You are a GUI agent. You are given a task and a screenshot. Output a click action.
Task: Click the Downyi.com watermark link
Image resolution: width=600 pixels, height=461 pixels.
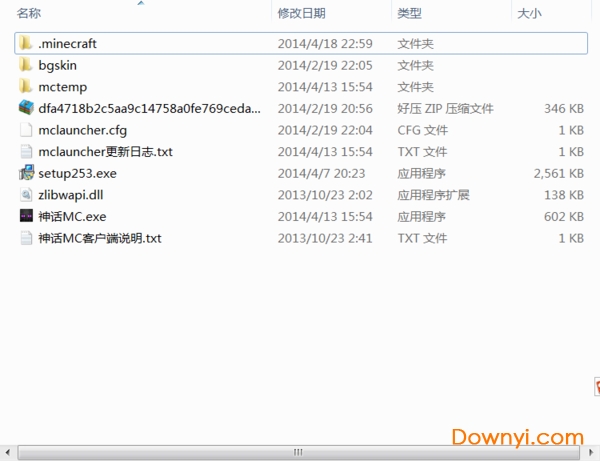(x=517, y=437)
